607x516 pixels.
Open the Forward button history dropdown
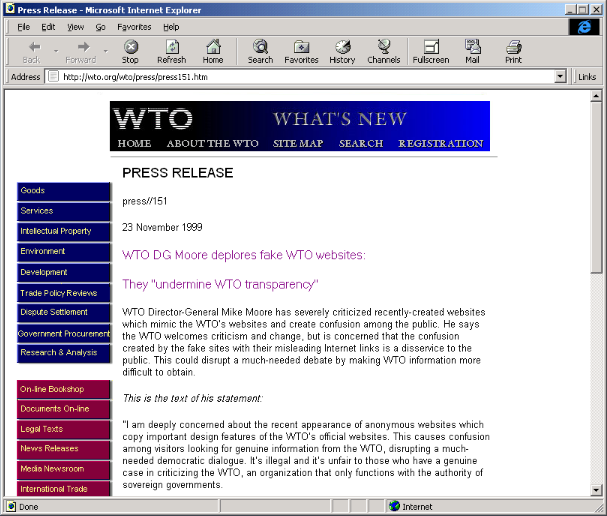[105, 51]
